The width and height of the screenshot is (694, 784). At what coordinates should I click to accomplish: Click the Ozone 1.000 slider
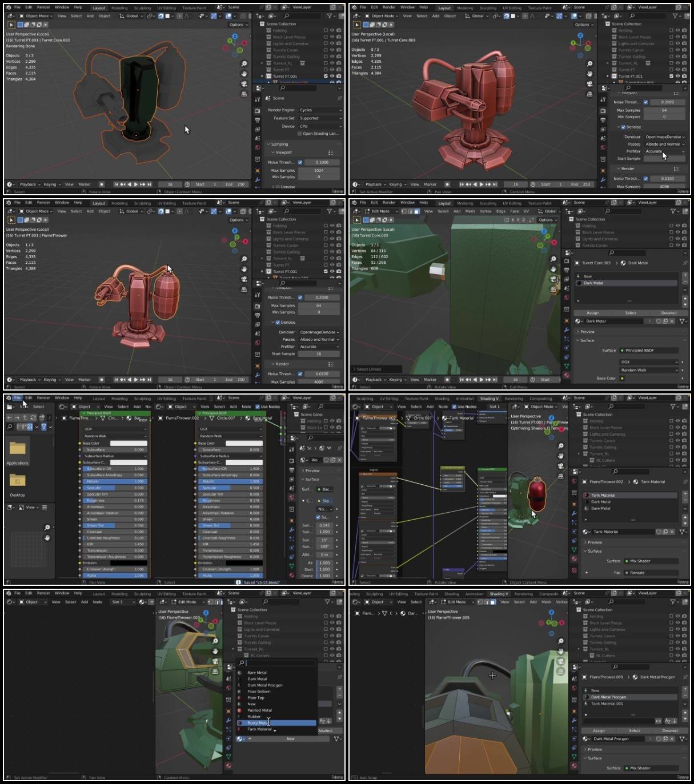(x=325, y=576)
